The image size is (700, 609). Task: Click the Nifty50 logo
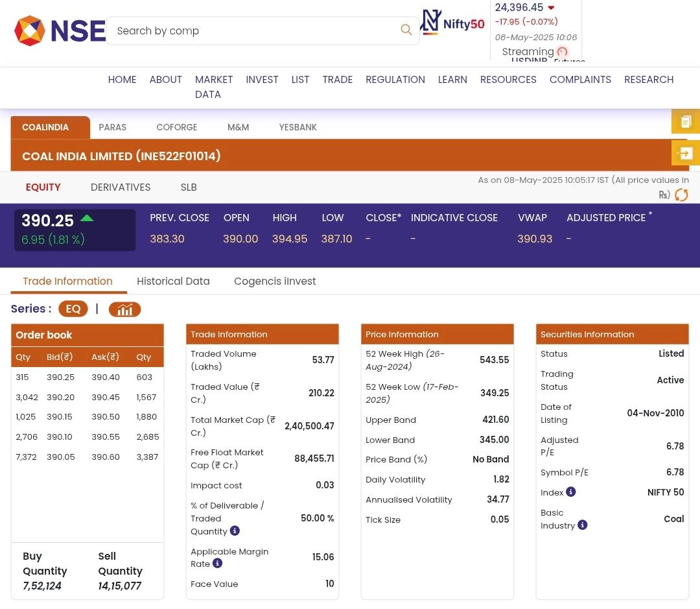coord(452,23)
